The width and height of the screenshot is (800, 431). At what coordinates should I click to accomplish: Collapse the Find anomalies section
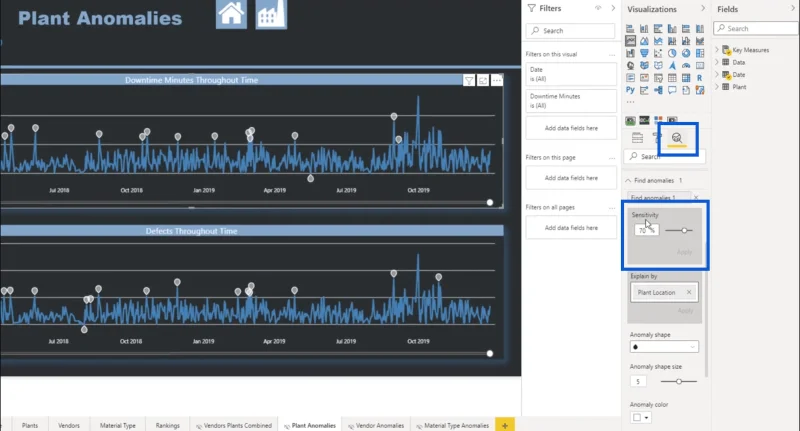[x=629, y=181]
